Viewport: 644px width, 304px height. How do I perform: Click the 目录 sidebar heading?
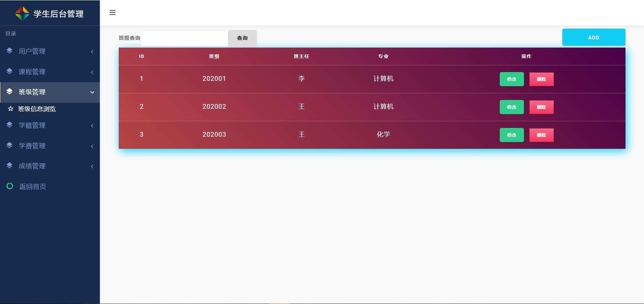click(x=11, y=33)
